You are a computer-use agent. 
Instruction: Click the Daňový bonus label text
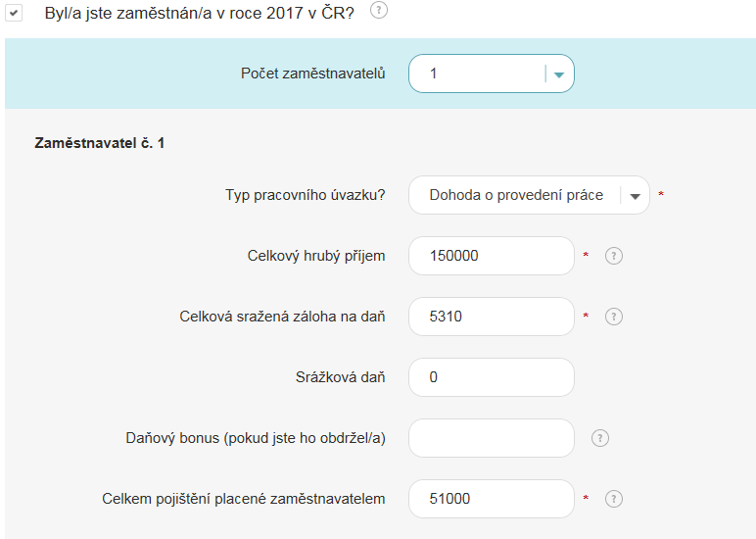tap(256, 438)
